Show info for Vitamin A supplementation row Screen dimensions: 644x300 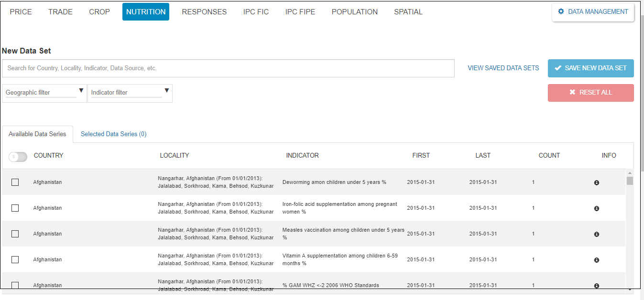point(596,260)
